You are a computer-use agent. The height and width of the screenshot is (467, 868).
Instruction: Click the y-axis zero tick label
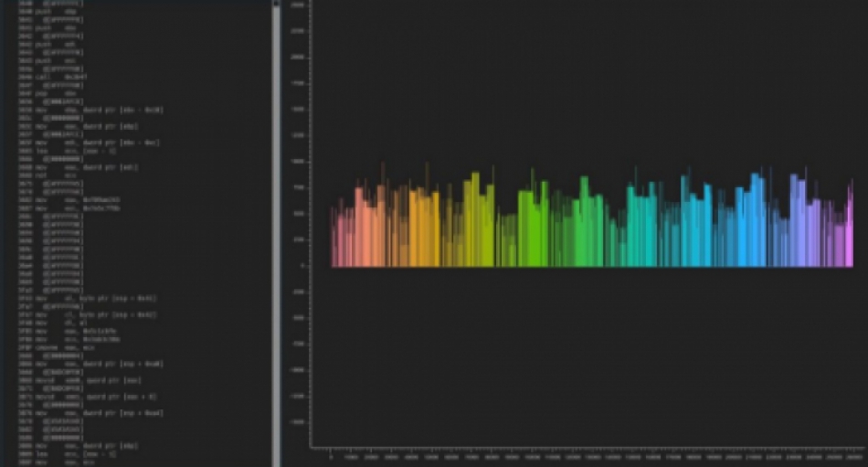[302, 266]
